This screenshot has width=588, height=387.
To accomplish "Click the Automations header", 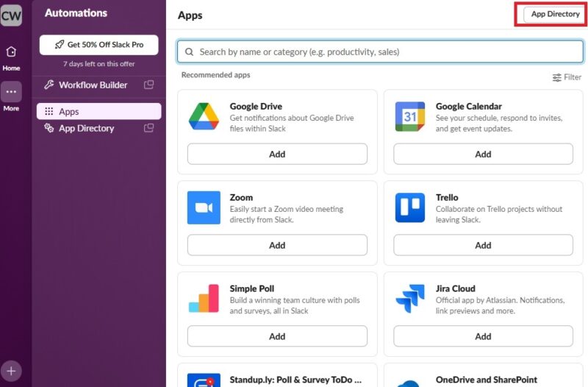I will (76, 13).
